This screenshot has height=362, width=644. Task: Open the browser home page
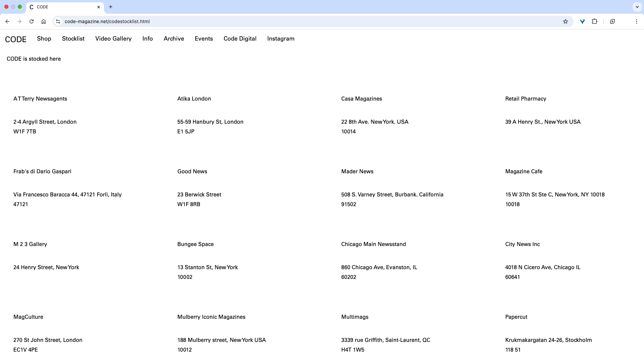coord(44,21)
